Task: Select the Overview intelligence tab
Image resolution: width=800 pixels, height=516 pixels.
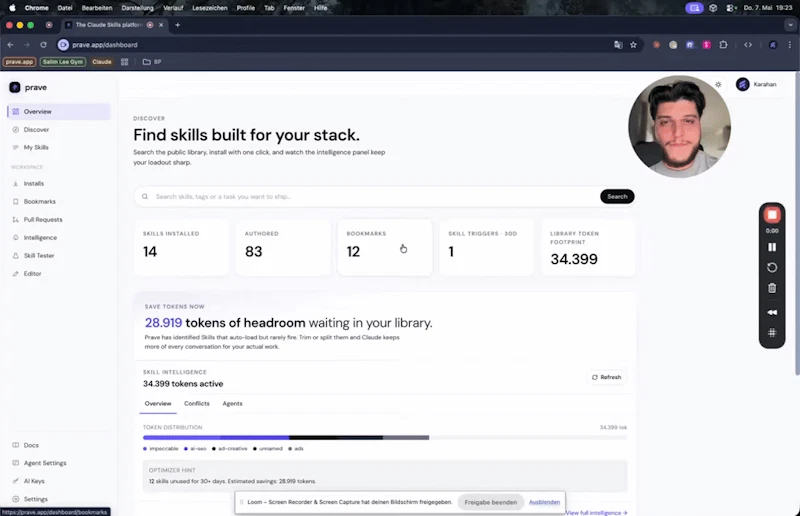Action: pyautogui.click(x=158, y=403)
